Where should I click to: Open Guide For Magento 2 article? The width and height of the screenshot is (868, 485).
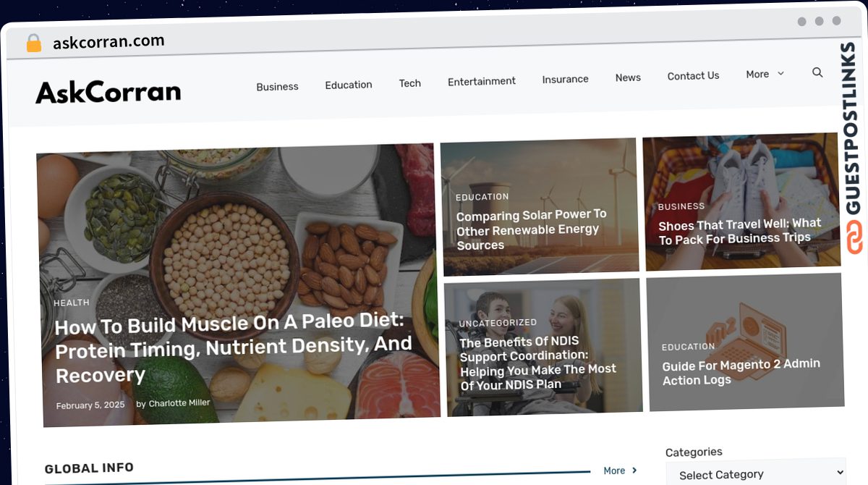[x=741, y=372]
